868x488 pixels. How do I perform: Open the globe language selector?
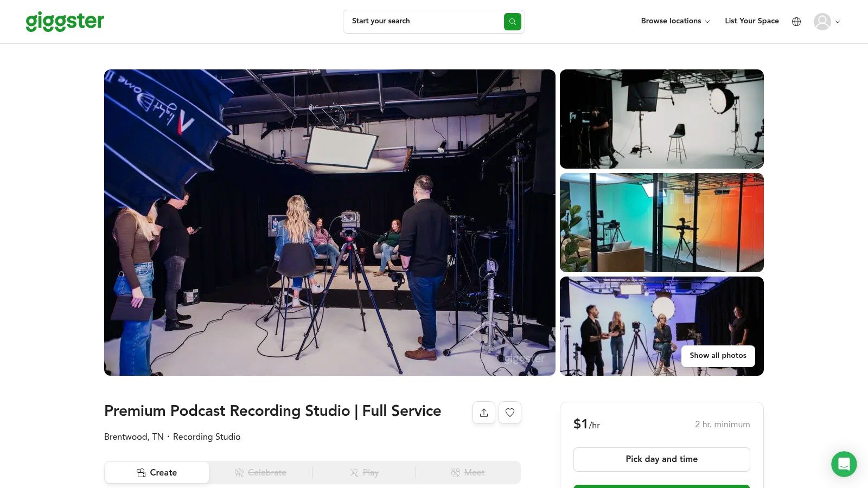(796, 22)
